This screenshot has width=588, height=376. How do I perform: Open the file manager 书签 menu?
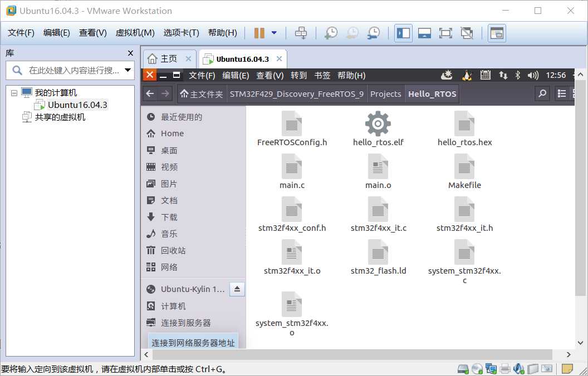[322, 76]
